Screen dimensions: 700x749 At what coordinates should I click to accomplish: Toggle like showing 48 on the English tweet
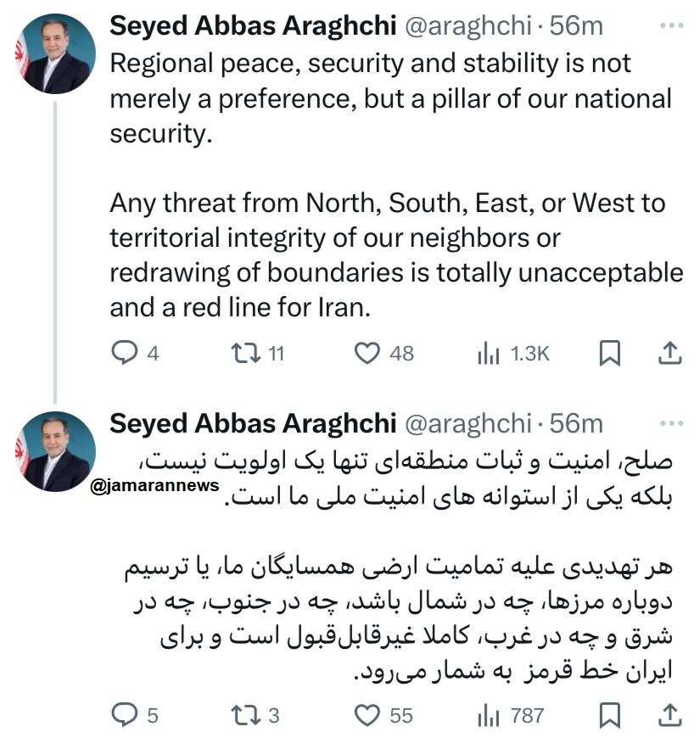[x=368, y=355]
